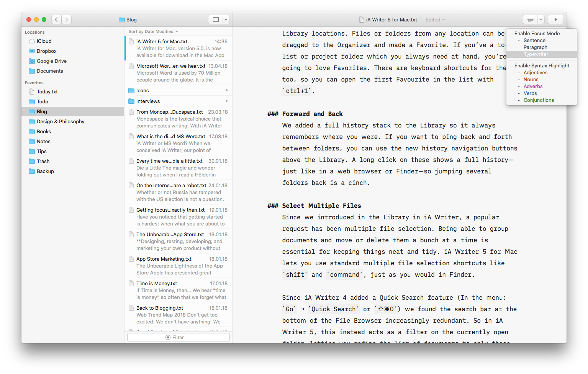Open the layout options dropdown arrow
Screen dimensions: 588x374
click(226, 20)
